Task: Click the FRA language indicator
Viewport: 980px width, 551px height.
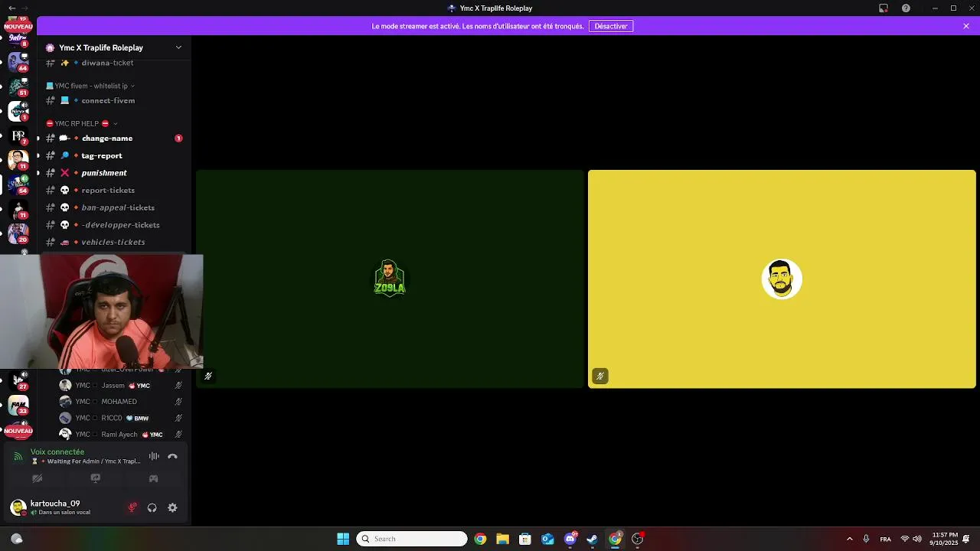Action: pos(886,539)
